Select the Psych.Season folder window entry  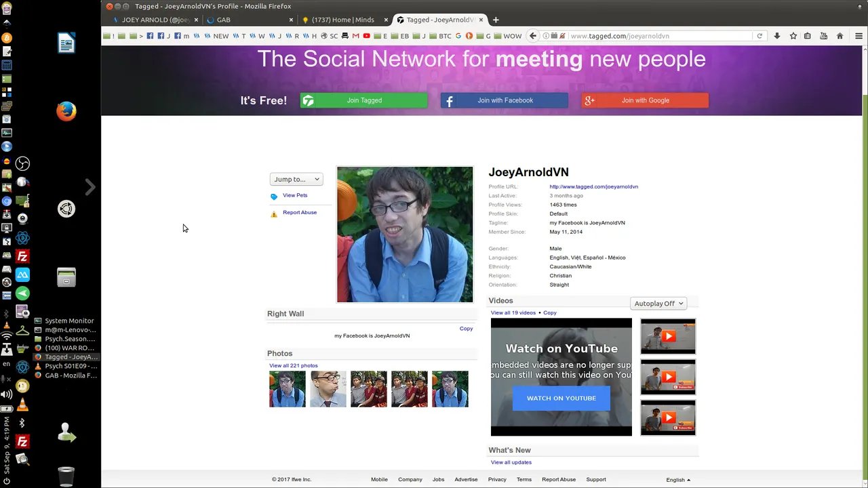(x=66, y=339)
